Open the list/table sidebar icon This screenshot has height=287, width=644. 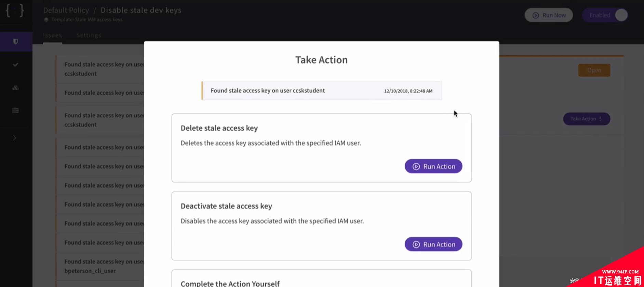tap(15, 110)
